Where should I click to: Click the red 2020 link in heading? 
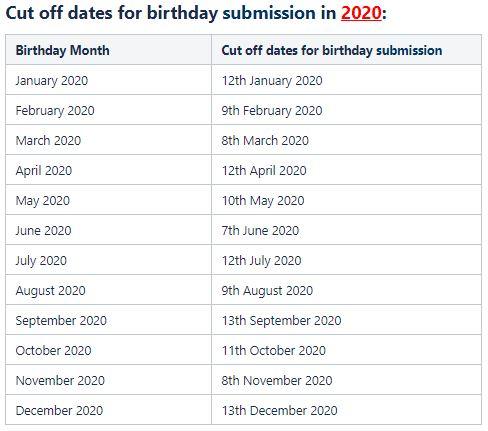coord(361,13)
